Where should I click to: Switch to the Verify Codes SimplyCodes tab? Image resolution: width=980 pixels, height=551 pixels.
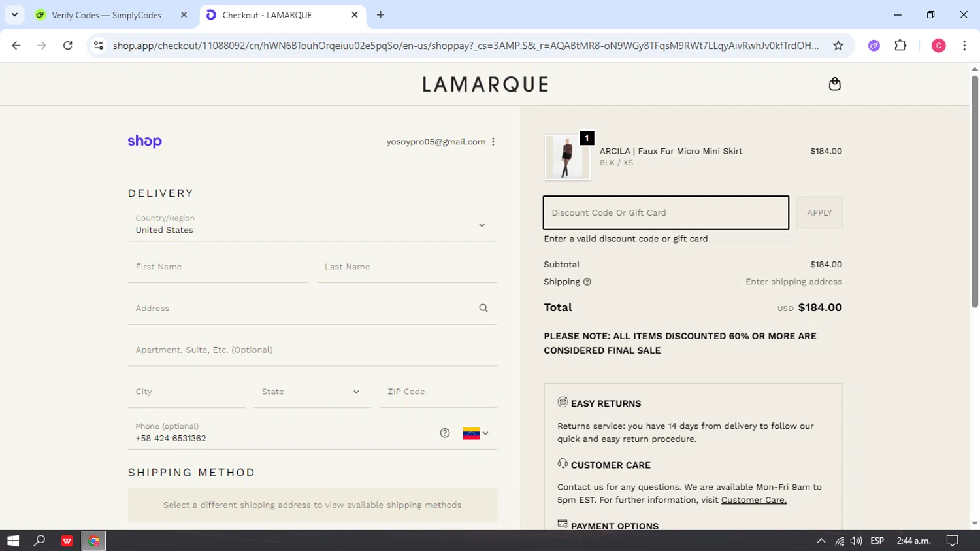coord(106,15)
